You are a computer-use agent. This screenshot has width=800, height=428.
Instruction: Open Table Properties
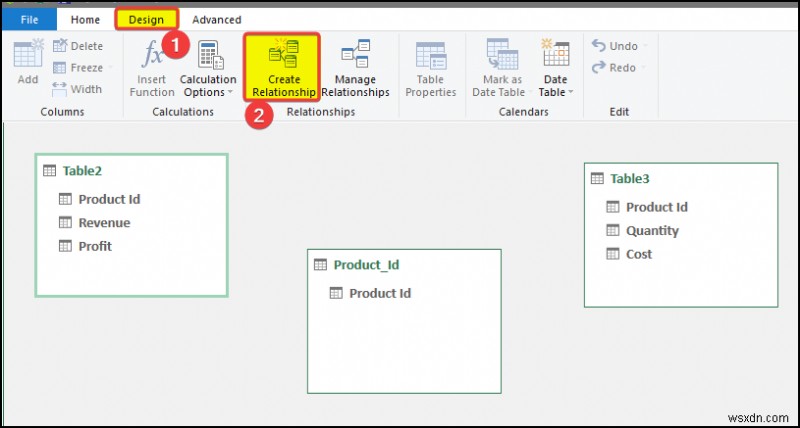(431, 68)
